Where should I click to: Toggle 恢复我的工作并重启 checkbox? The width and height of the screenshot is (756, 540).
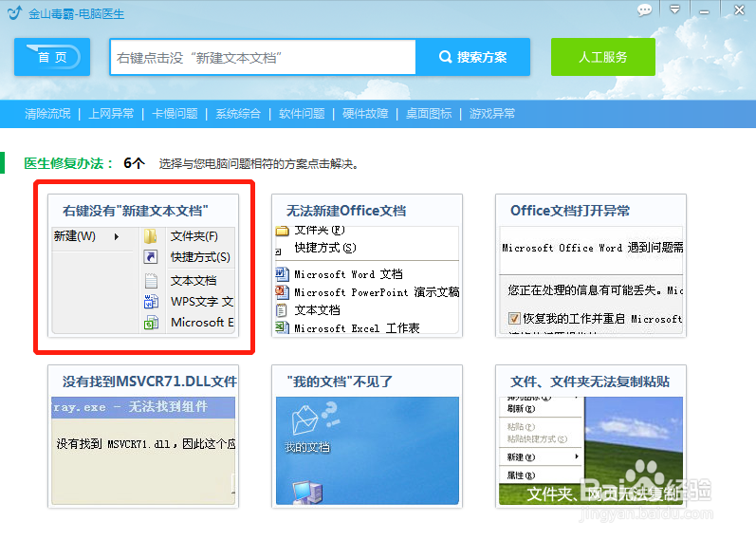[x=514, y=319]
